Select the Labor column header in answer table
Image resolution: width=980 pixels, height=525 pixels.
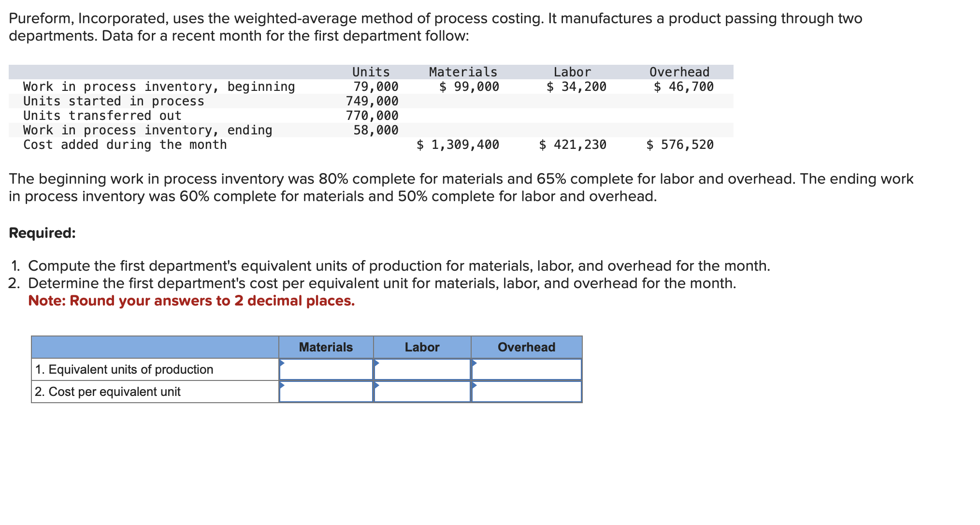421,346
